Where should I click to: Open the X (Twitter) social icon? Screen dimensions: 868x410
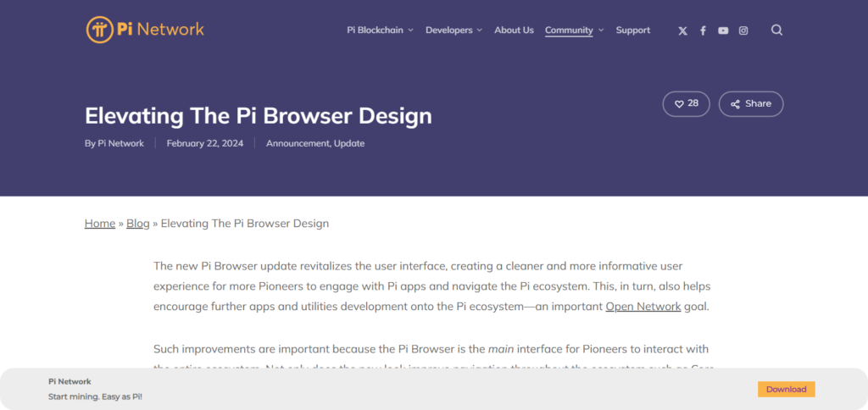tap(682, 31)
